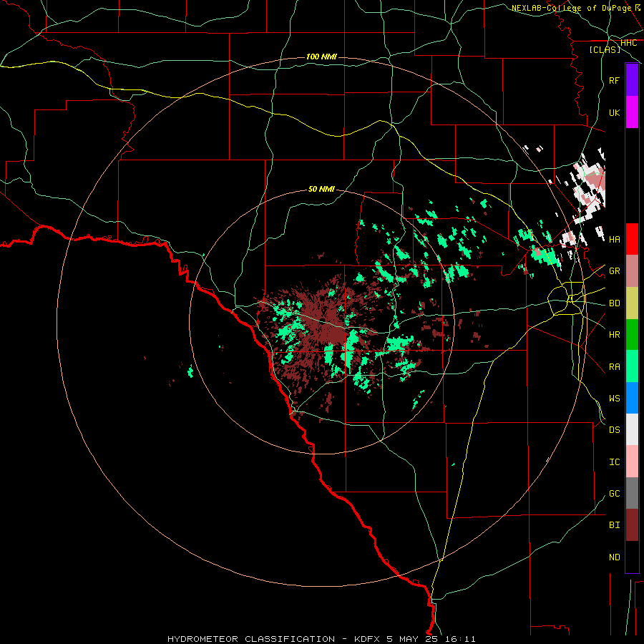The width and height of the screenshot is (644, 644).
Task: Click the HYDROMETEOR CLASSIFICATION title text
Action: 251,639
